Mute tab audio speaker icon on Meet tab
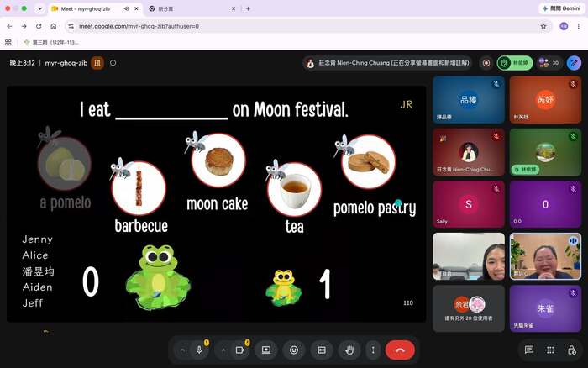 coord(127,8)
